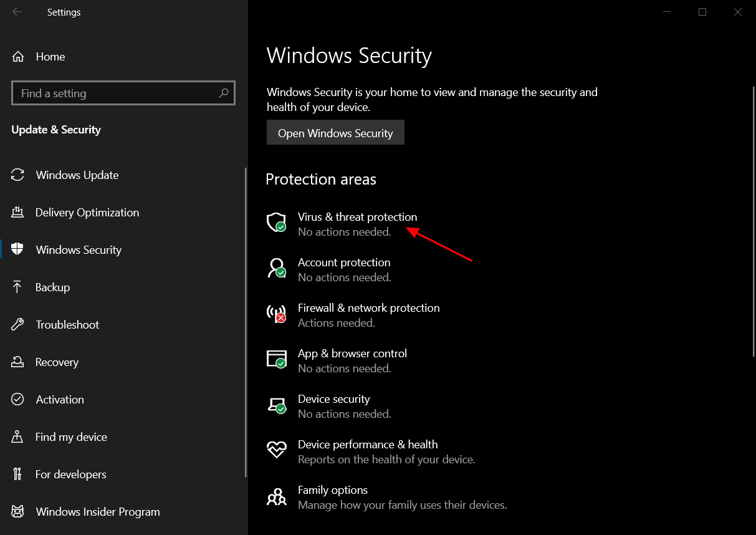Click the Home house icon
This screenshot has width=756, height=535.
18,57
